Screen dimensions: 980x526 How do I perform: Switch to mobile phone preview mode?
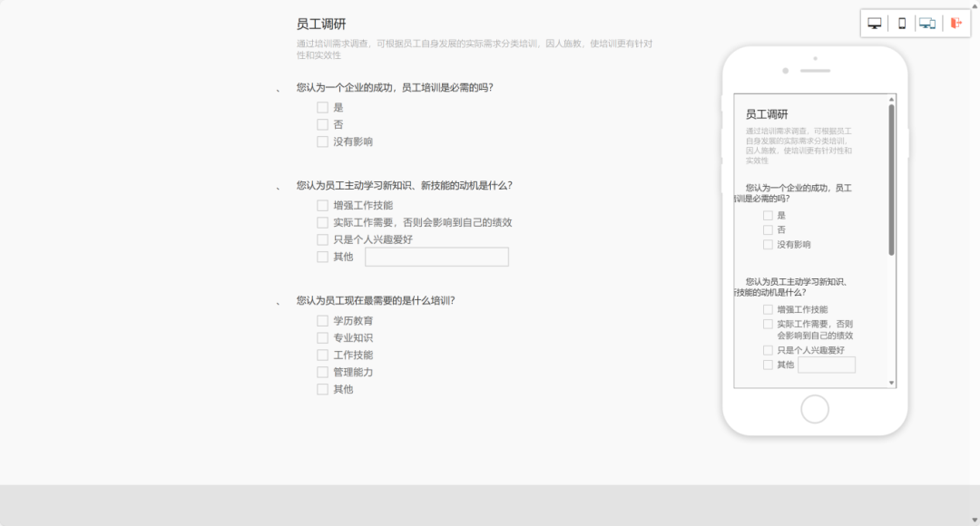900,23
